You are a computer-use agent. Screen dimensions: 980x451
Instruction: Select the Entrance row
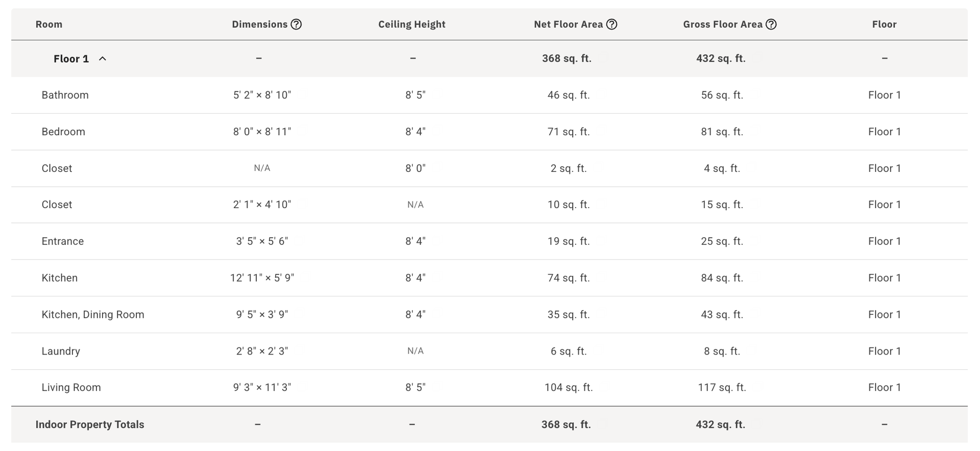point(489,241)
